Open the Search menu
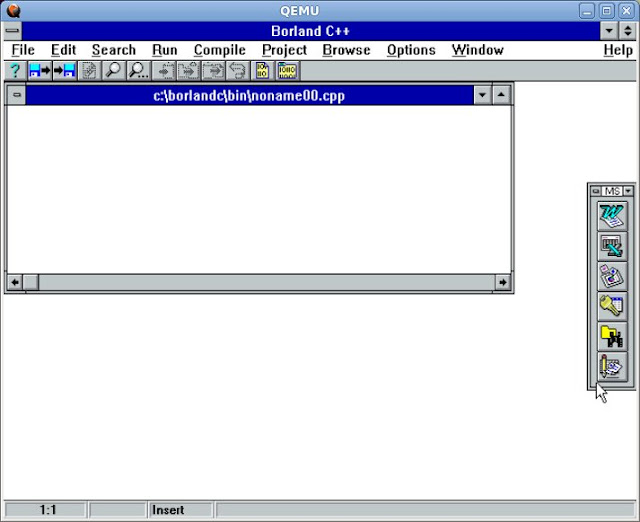Screen dimensions: 640x522 tap(113, 50)
